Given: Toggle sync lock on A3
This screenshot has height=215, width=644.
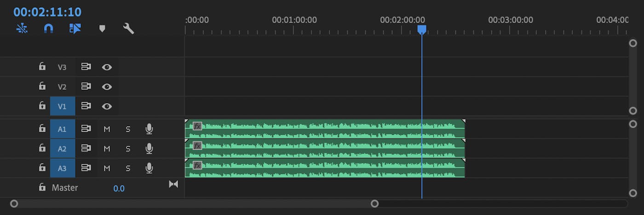Looking at the screenshot, I should click(x=86, y=168).
